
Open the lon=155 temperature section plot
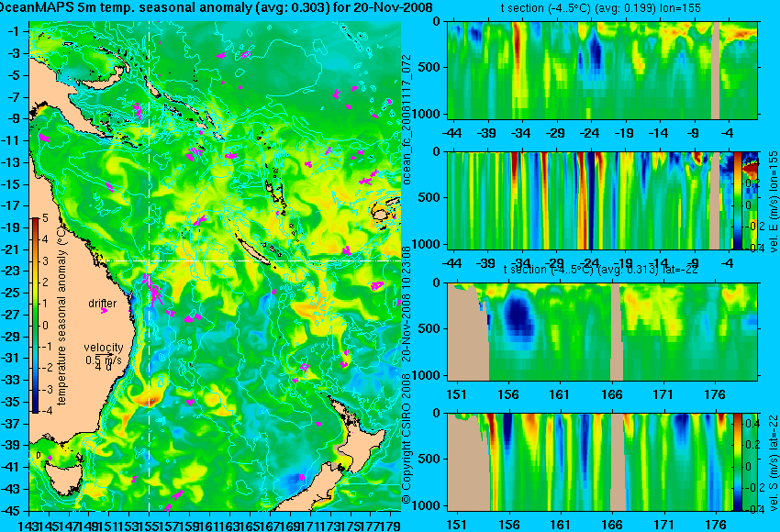coord(602,70)
